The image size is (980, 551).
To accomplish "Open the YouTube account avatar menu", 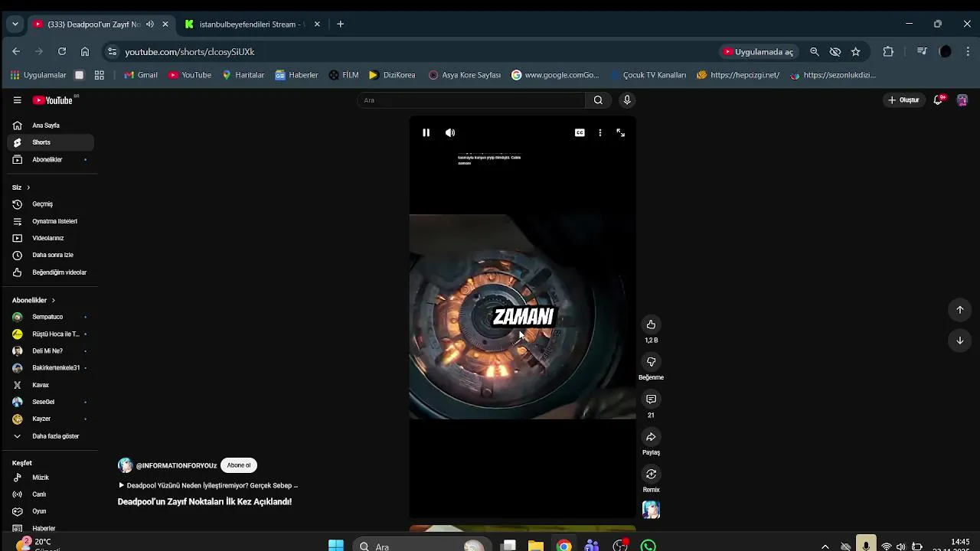I will click(x=962, y=100).
